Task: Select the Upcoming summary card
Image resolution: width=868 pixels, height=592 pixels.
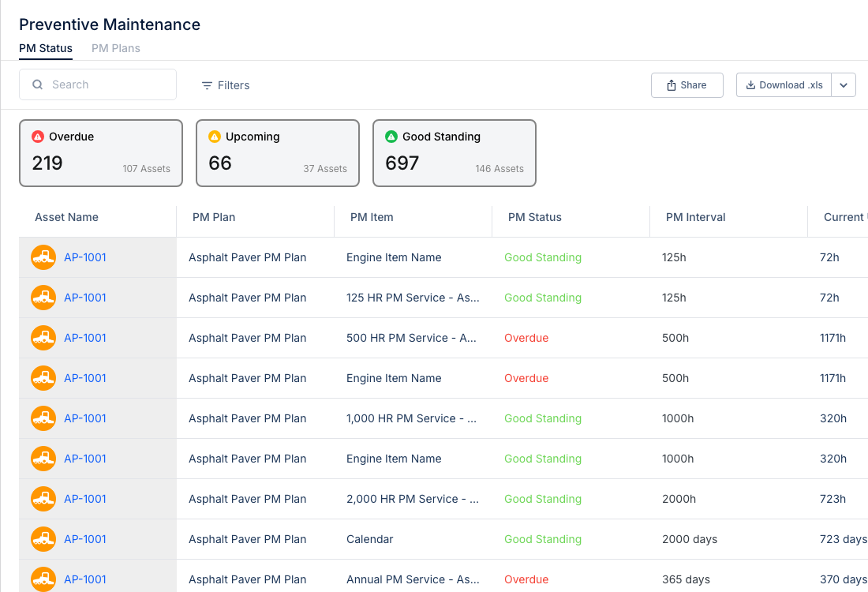Action: coord(277,153)
